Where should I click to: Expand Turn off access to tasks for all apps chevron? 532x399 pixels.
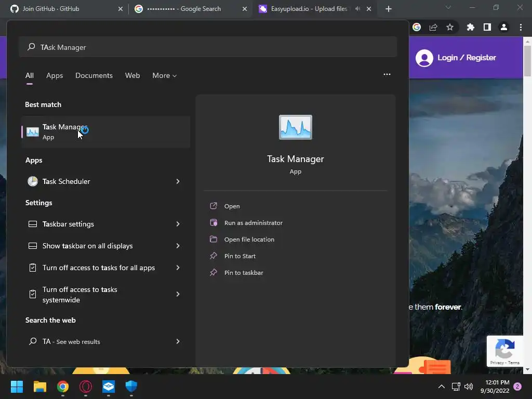178,268
